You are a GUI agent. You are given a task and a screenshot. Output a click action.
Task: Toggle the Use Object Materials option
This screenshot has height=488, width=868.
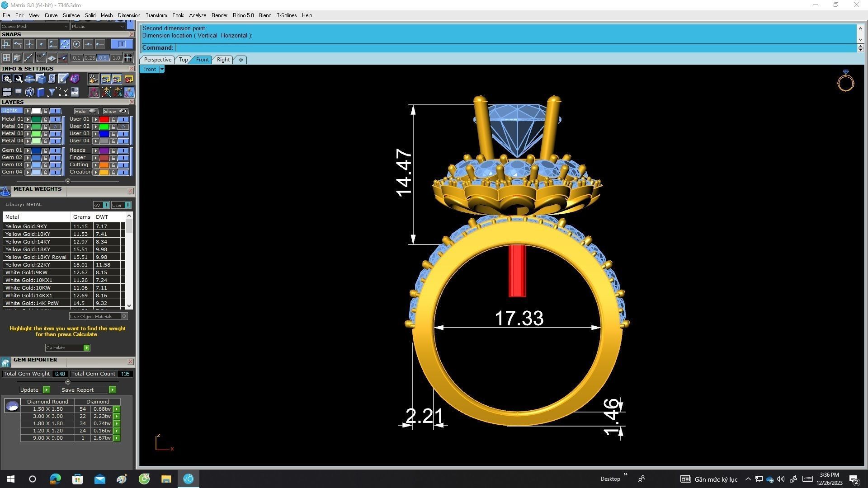point(98,316)
